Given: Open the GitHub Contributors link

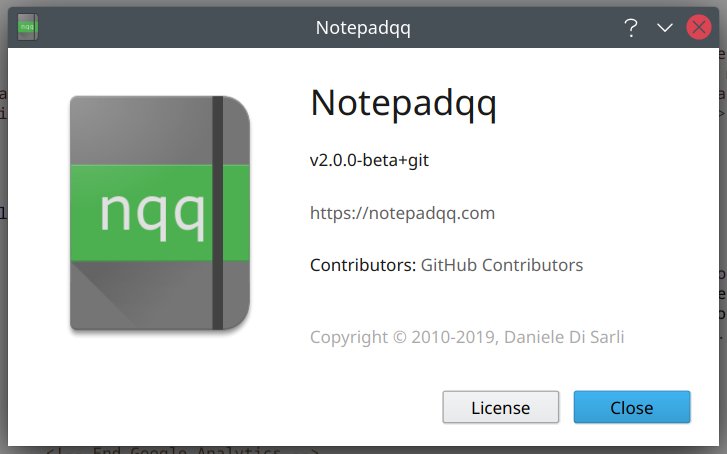Looking at the screenshot, I should pyautogui.click(x=501, y=265).
